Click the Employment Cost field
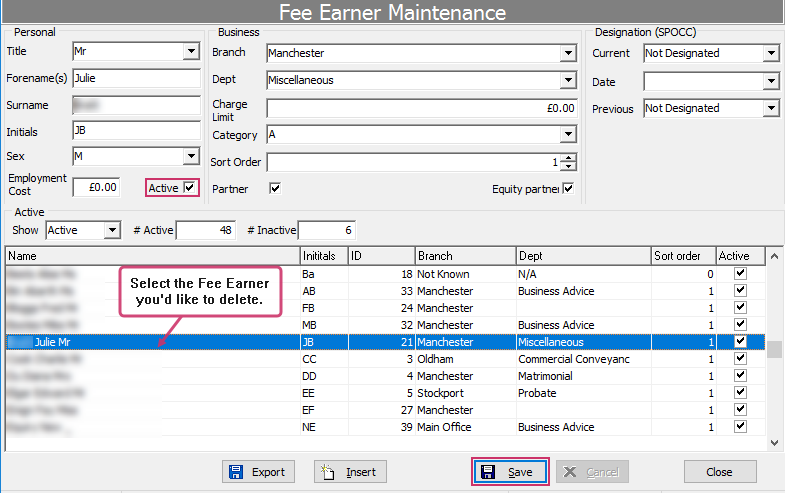This screenshot has width=785, height=493. point(96,187)
